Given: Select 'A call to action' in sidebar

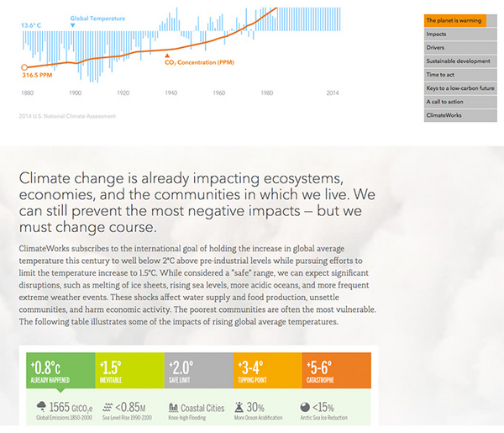Looking at the screenshot, I should [x=454, y=101].
